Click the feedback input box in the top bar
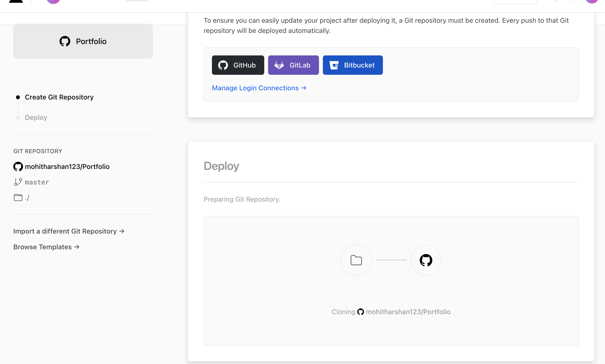This screenshot has width=605, height=364. click(x=516, y=1)
